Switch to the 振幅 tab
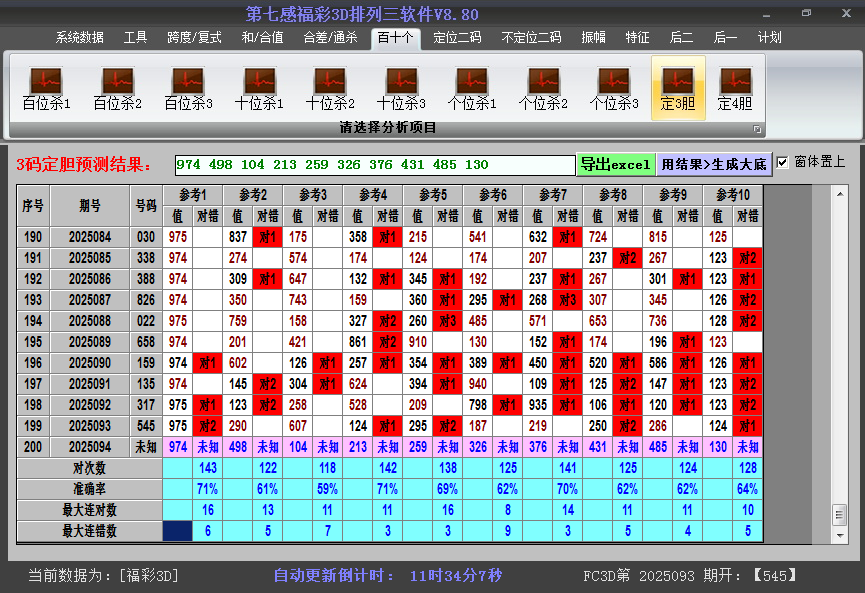Screen dimensions: 865x593 pyautogui.click(x=594, y=38)
